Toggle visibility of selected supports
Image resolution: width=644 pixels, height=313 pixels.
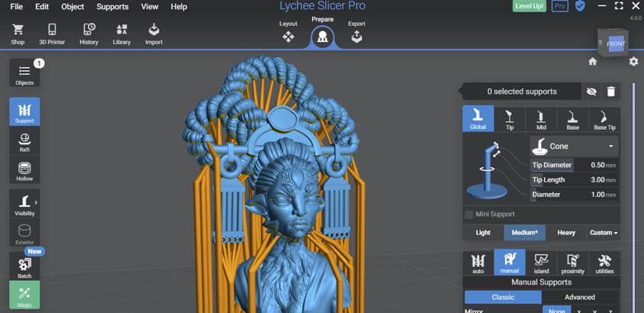coord(591,92)
